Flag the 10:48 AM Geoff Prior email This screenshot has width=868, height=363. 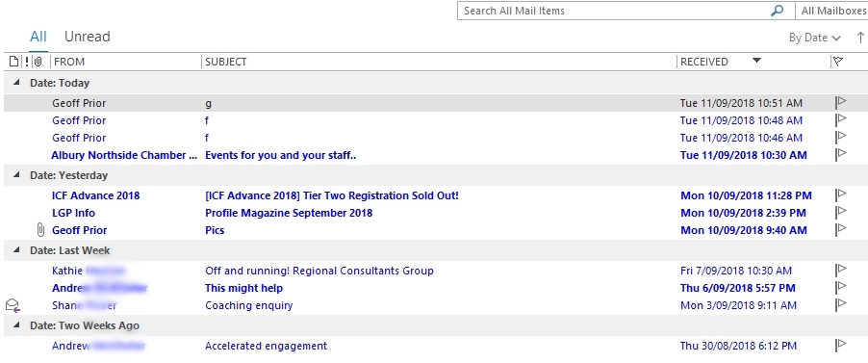841,119
